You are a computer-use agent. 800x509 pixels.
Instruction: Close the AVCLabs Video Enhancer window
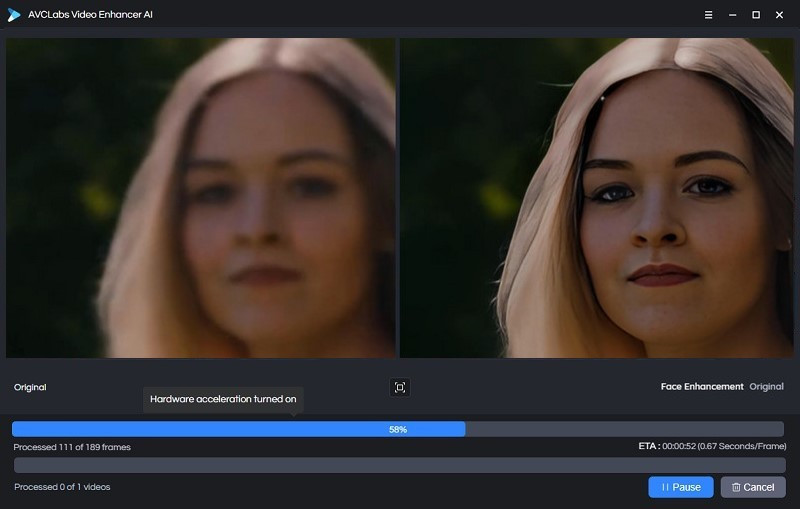(779, 15)
